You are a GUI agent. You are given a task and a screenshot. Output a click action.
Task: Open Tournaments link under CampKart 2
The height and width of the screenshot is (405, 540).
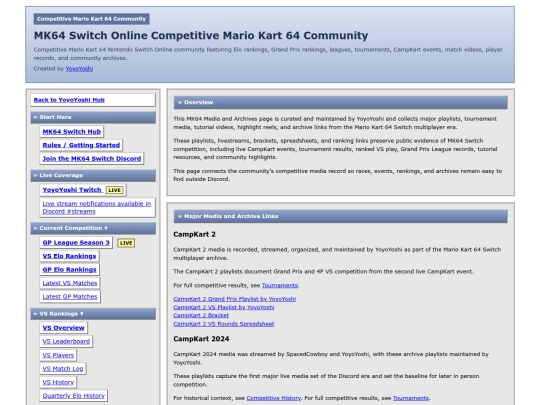pyautogui.click(x=280, y=285)
